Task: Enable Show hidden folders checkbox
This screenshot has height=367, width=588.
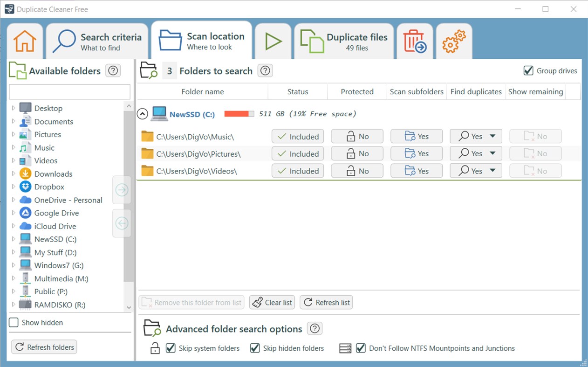Action: tap(14, 322)
